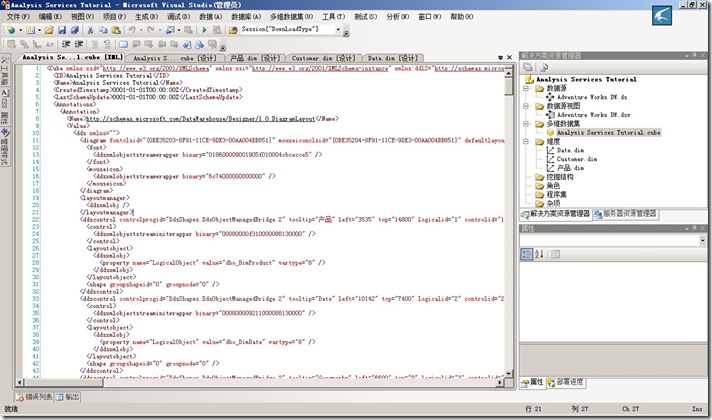Click the editor horizontal scrollbar thumb
This screenshot has height=420, width=712.
click(63, 383)
